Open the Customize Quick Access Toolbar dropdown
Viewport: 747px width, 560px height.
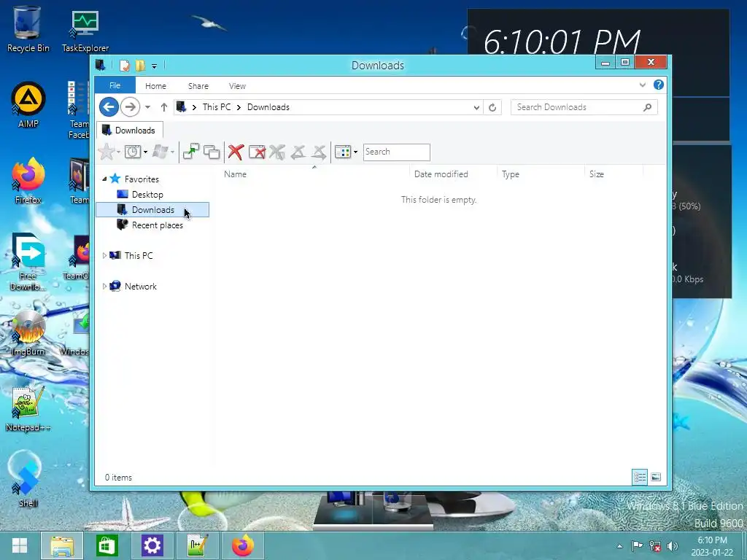pyautogui.click(x=154, y=66)
